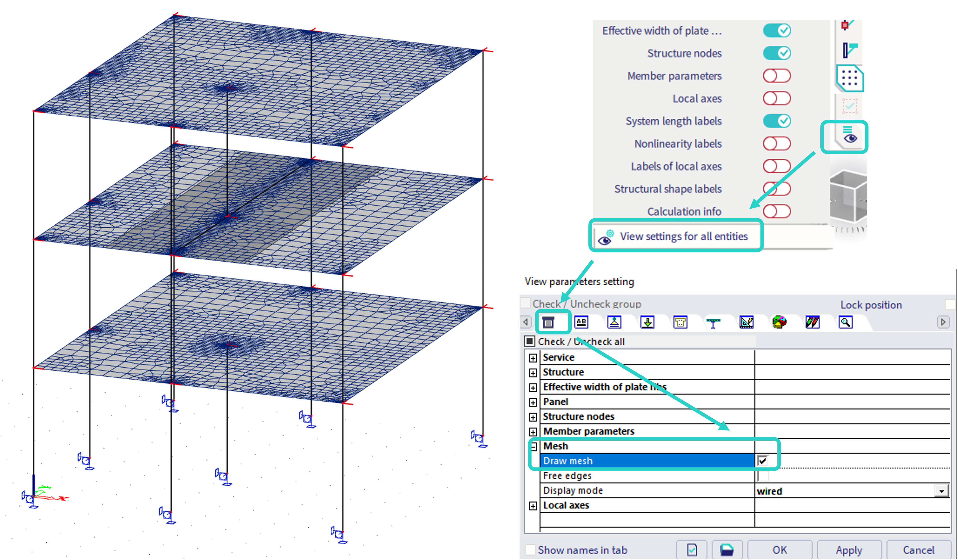The height and width of the screenshot is (560, 958).
Task: Turn off Structure nodes toggle
Action: click(x=777, y=53)
